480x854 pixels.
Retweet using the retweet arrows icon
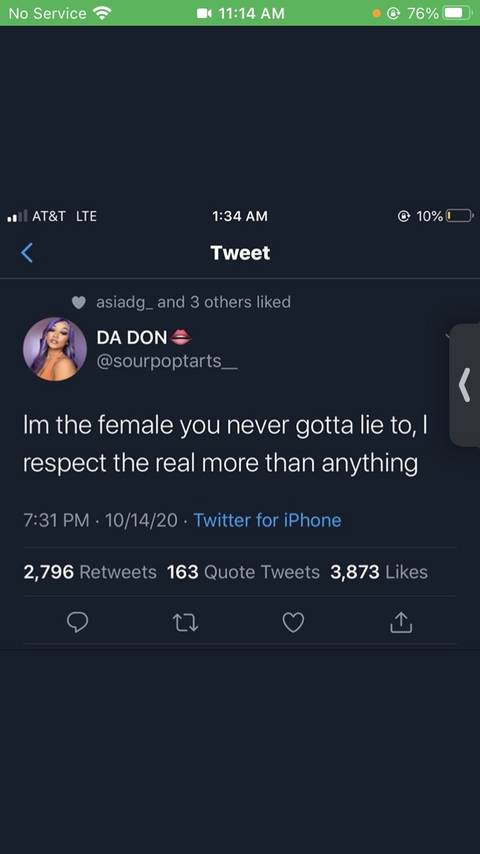tap(185, 623)
